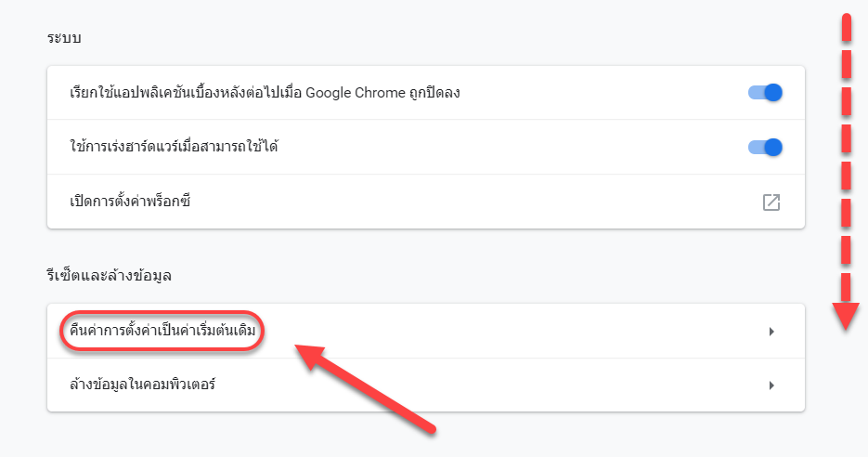Click the เปิดการตั้งค่าพร็อกซี label text
Screen dimensions: 868x457
[x=130, y=201]
